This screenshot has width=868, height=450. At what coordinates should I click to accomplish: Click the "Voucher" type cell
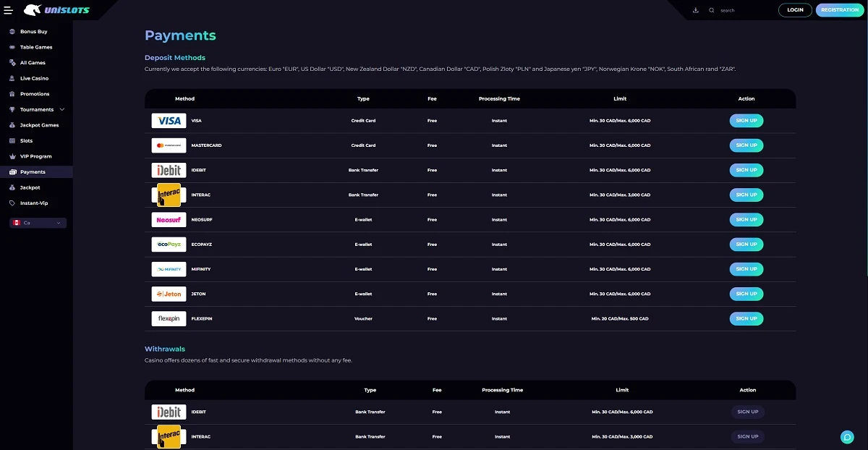pos(363,318)
